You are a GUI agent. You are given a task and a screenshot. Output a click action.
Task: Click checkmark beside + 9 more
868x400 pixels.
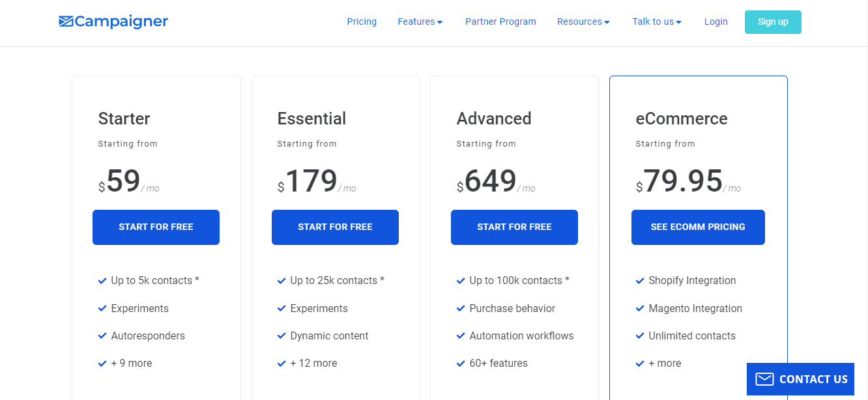pos(102,364)
